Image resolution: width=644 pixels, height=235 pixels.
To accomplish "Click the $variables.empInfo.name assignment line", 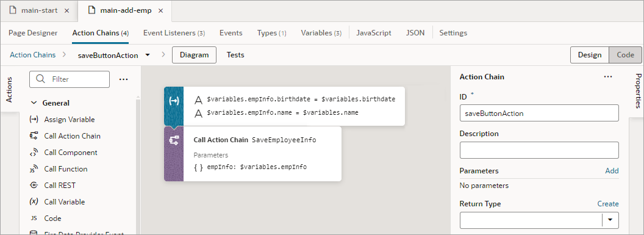I will pos(282,112).
